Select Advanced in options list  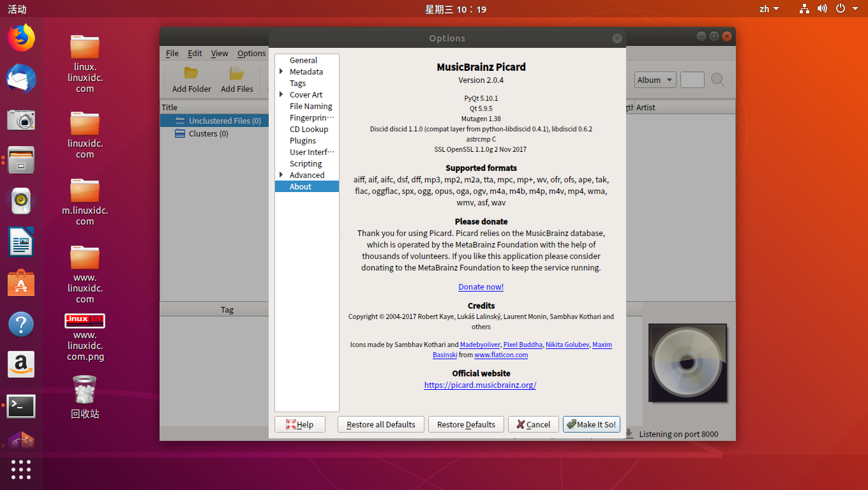pos(307,175)
